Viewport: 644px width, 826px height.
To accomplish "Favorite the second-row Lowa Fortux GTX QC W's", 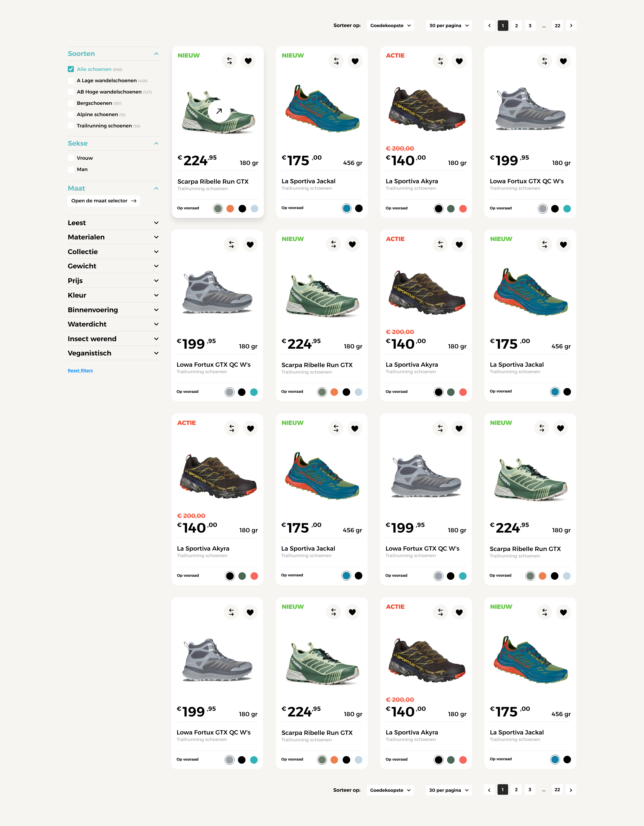I will pos(250,244).
